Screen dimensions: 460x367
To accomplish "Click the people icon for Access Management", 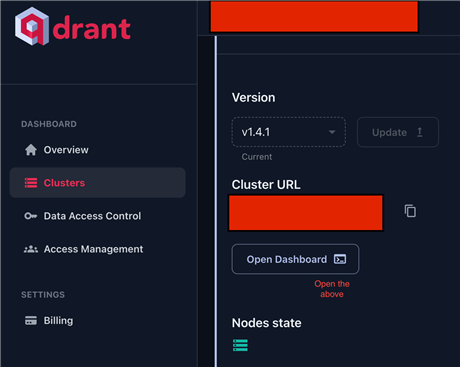I will point(31,249).
